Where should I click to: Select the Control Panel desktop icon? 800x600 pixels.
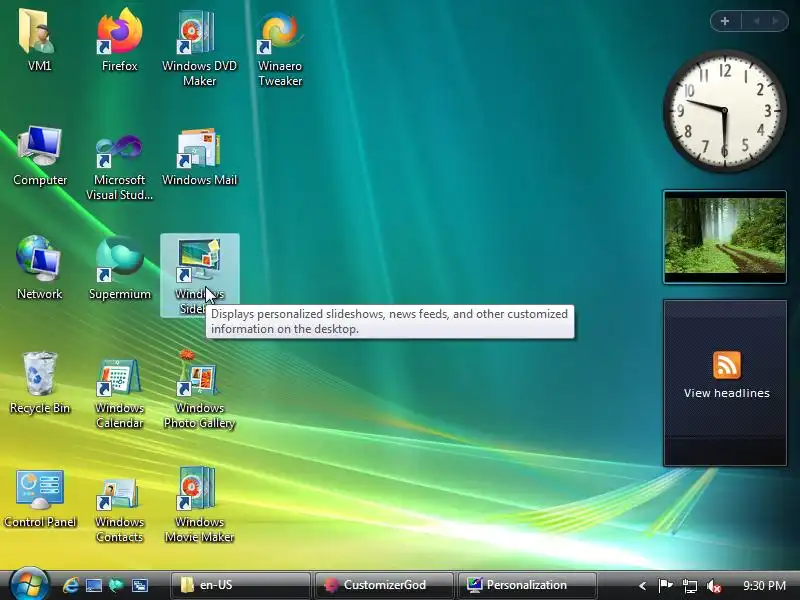click(40, 497)
